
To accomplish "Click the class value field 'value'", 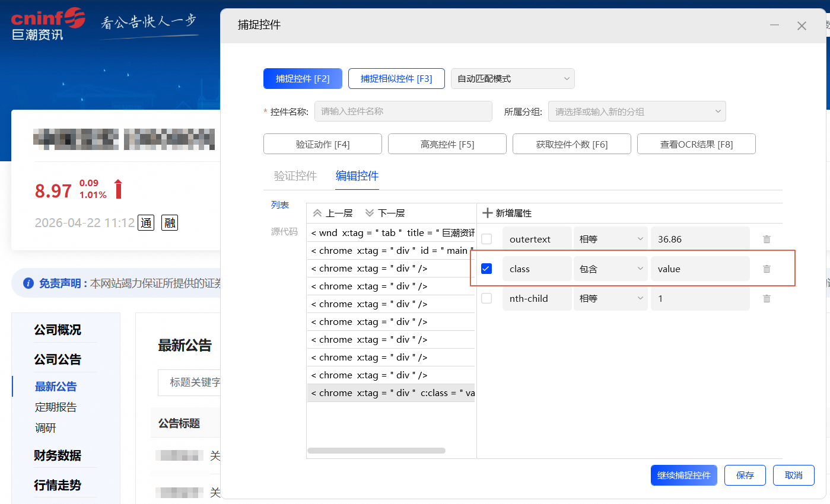I will [700, 269].
